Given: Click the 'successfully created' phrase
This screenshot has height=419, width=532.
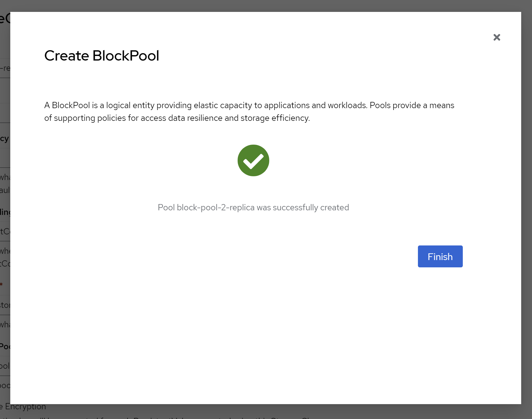Looking at the screenshot, I should coord(311,207).
